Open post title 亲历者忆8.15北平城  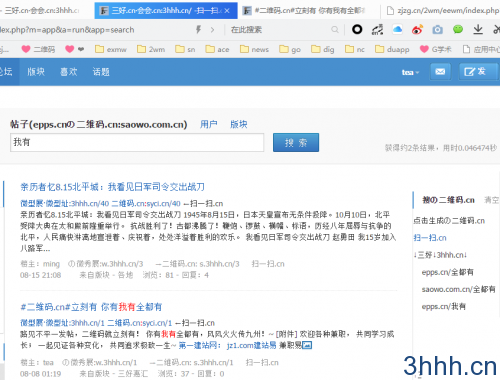click(113, 187)
